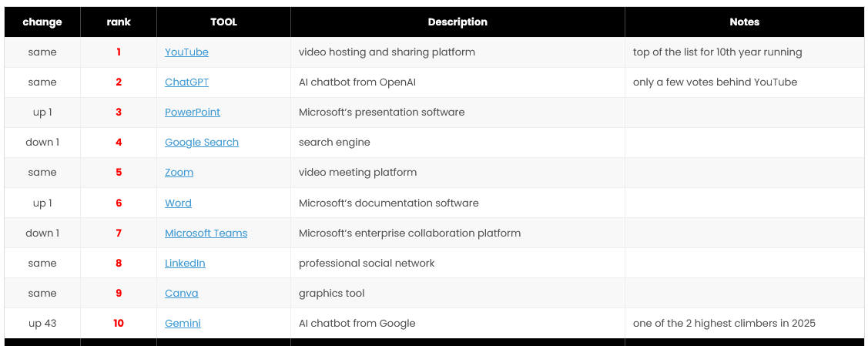Open the ChatGPT tool link
The width and height of the screenshot is (868, 346).
[x=186, y=82]
